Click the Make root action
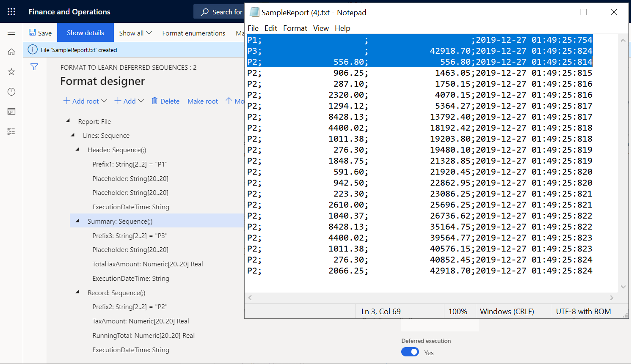631x364 pixels. point(202,101)
